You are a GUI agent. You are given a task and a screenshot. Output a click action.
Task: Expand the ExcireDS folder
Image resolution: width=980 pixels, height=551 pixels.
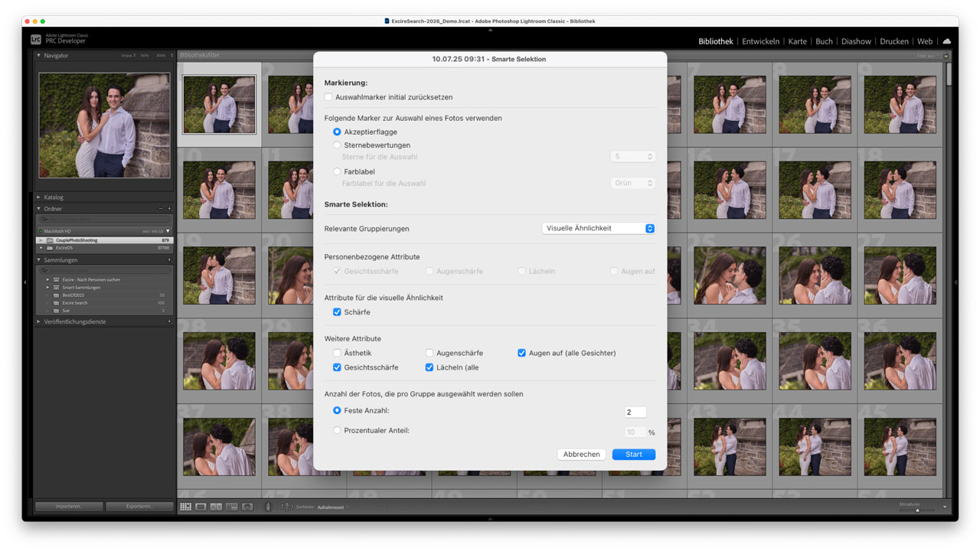[x=41, y=248]
